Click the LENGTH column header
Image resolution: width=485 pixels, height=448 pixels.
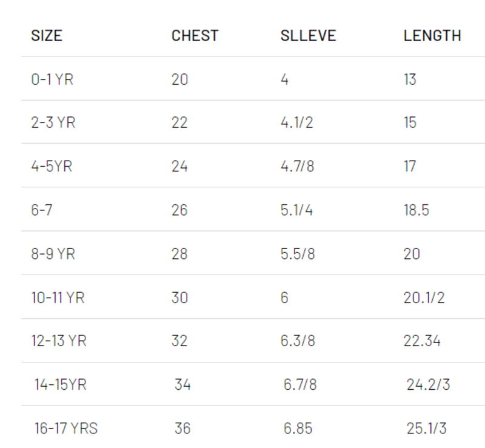click(432, 36)
